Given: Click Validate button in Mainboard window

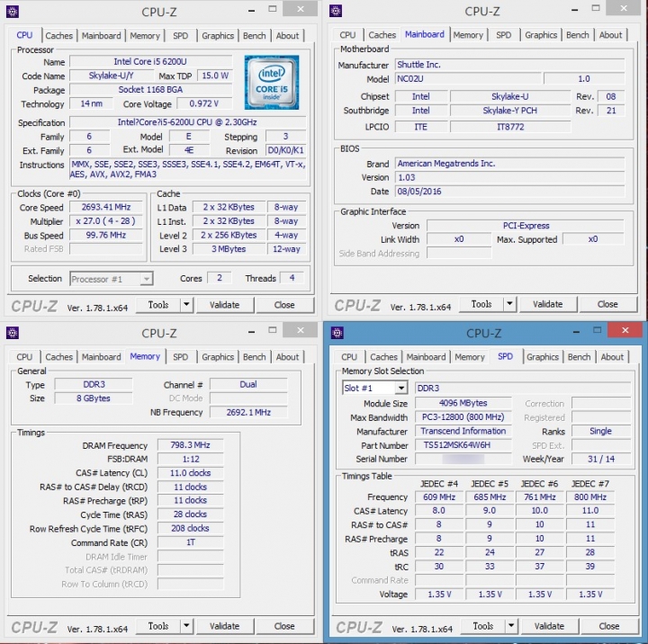Looking at the screenshot, I should [547, 304].
